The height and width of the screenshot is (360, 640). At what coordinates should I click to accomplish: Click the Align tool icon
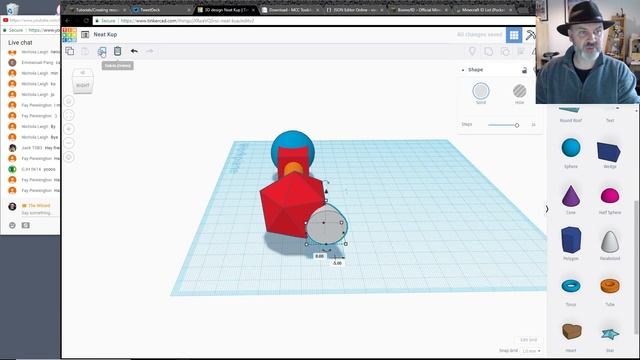click(x=521, y=51)
